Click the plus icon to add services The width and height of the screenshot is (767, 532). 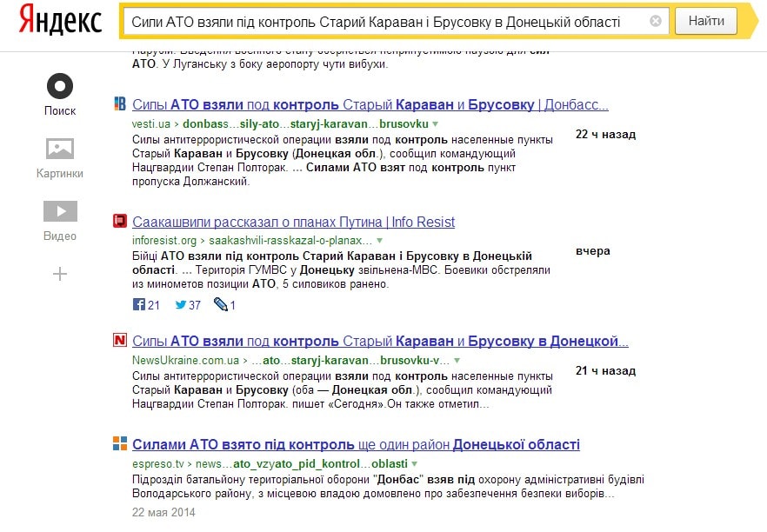pos(60,275)
